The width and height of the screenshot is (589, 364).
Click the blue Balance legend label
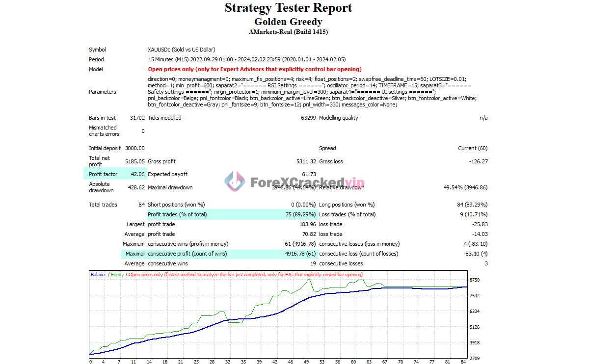click(x=99, y=275)
